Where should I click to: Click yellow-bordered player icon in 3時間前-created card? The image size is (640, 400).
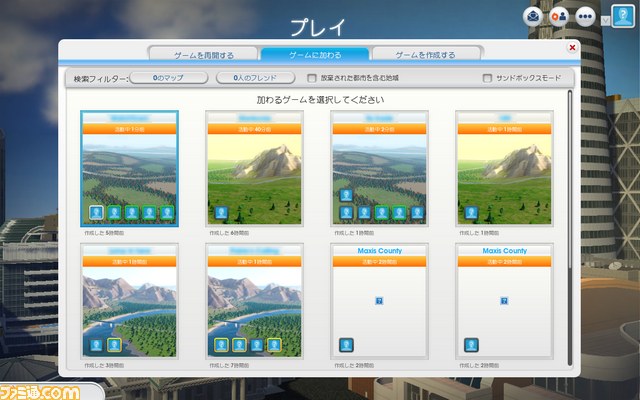[114, 345]
